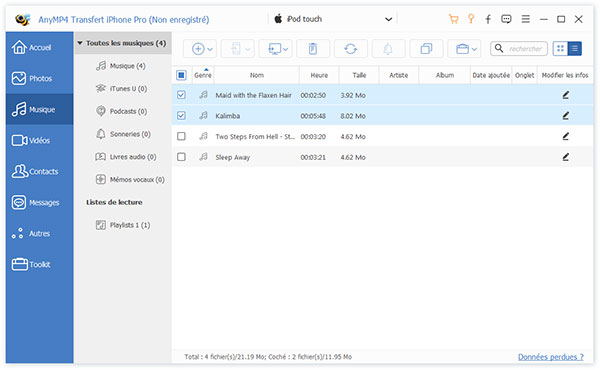Sort by the Artiste column header
600x370 pixels.
[x=399, y=75]
